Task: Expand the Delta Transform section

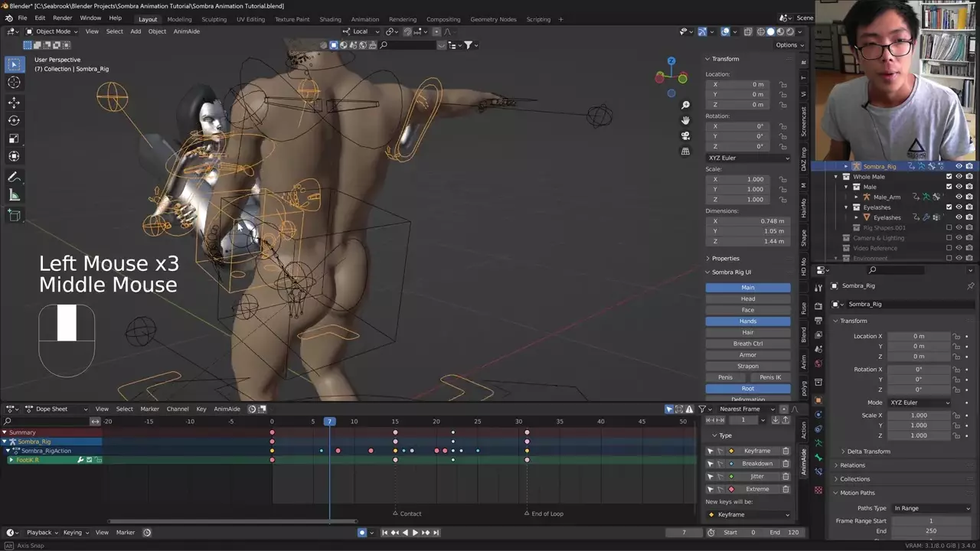Action: (x=868, y=452)
